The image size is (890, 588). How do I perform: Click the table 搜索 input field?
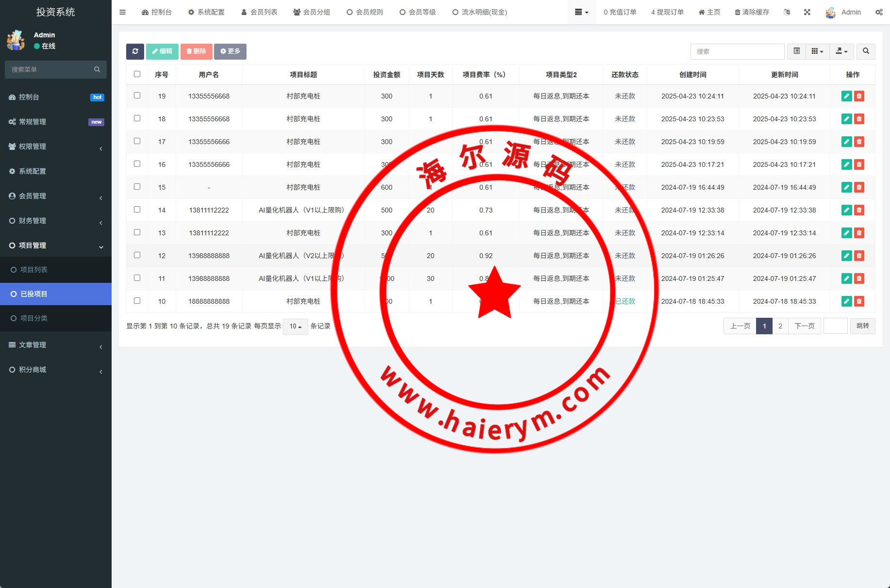(737, 51)
